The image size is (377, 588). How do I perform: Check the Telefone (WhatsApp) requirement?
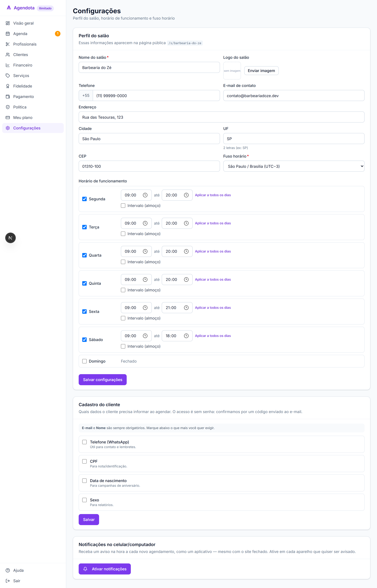[84, 442]
